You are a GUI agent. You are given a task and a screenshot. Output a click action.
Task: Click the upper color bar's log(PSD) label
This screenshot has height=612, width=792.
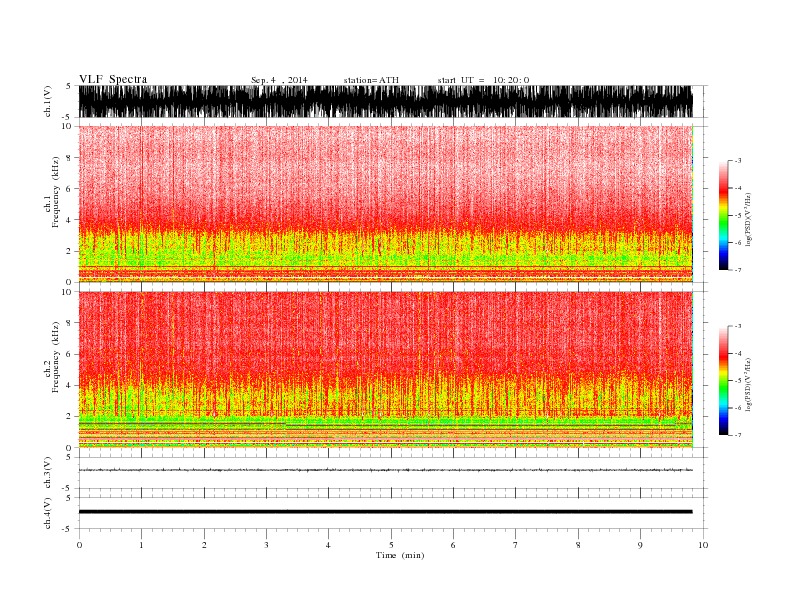748,218
